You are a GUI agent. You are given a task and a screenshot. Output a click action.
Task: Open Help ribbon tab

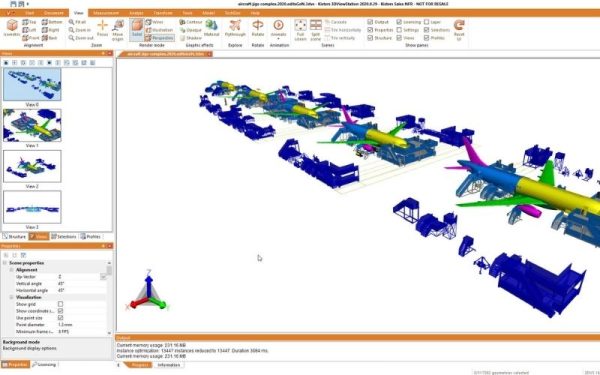point(255,13)
